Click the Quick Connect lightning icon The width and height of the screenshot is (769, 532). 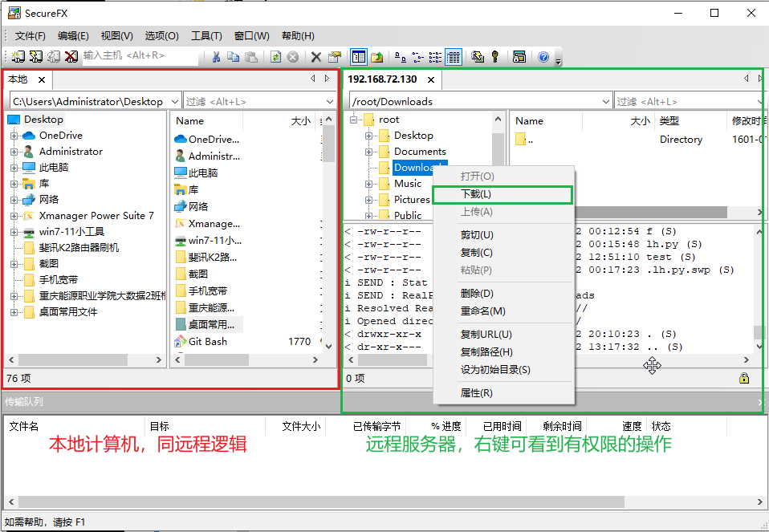pos(36,57)
